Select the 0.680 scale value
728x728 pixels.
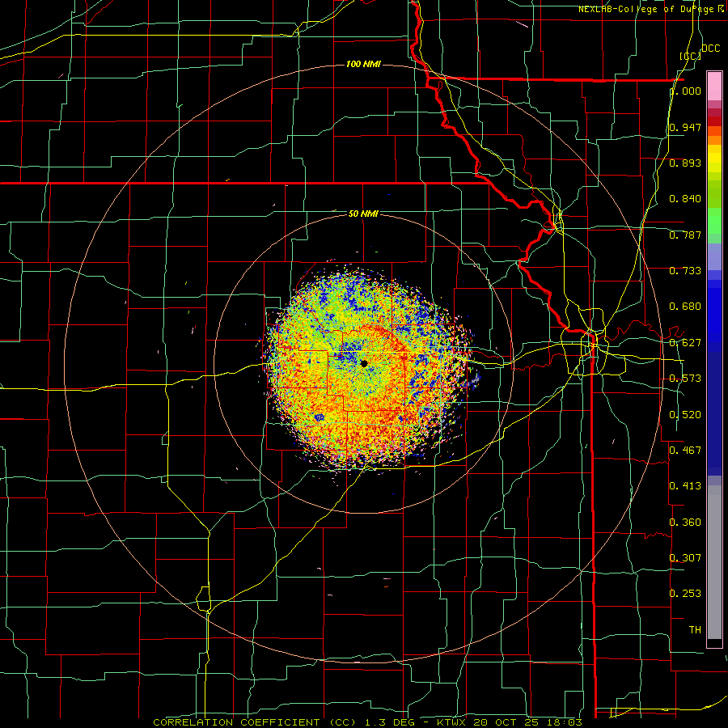685,307
